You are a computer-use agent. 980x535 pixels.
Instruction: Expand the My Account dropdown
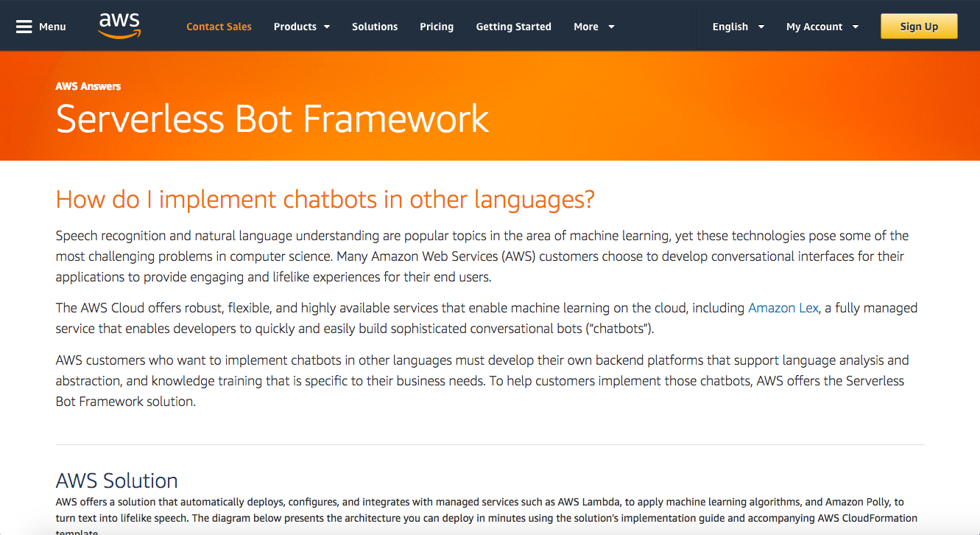click(x=822, y=27)
